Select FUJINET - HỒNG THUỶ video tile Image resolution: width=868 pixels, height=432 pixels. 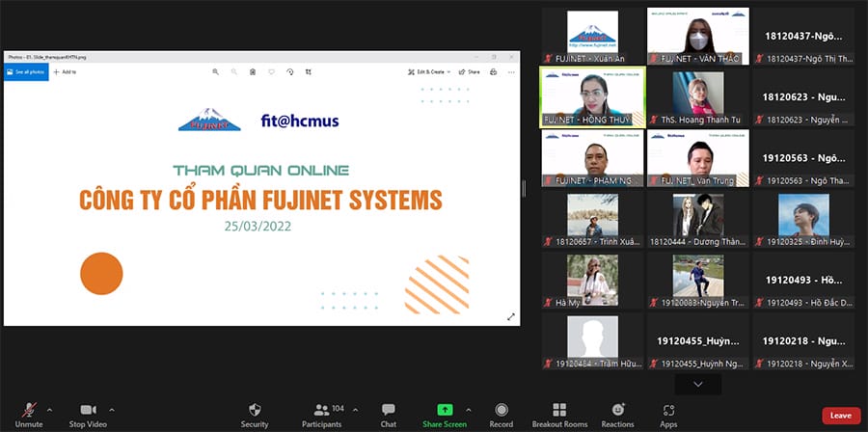click(592, 97)
